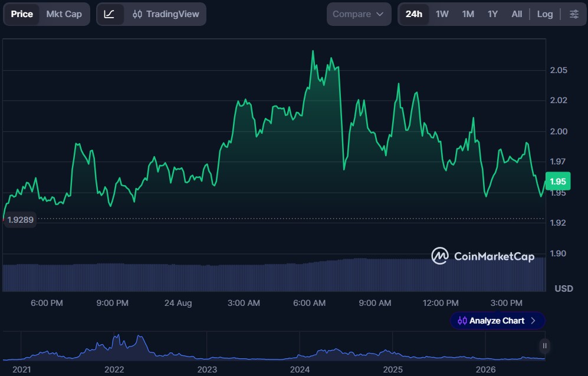Toggle Log scale on the chart

(x=545, y=14)
